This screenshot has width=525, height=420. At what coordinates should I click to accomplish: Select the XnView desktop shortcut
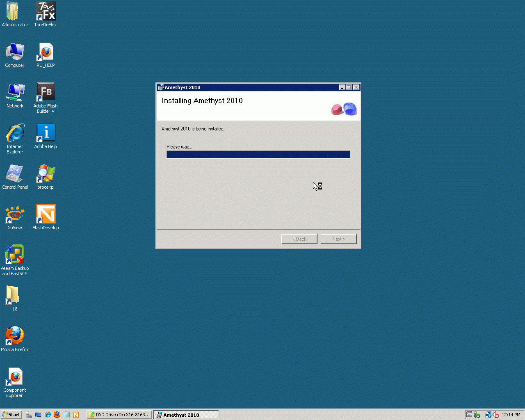tap(15, 217)
